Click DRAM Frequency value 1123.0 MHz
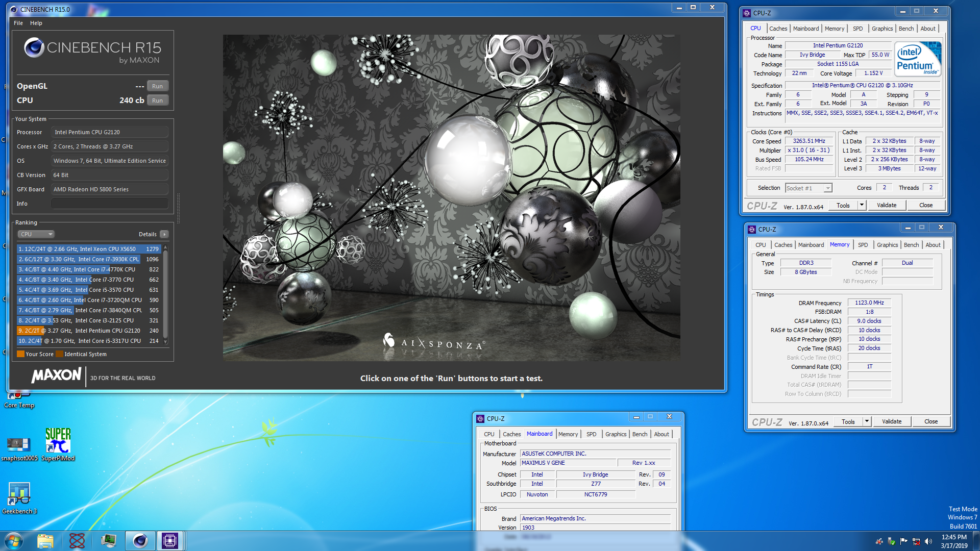The height and width of the screenshot is (551, 980). tap(869, 303)
